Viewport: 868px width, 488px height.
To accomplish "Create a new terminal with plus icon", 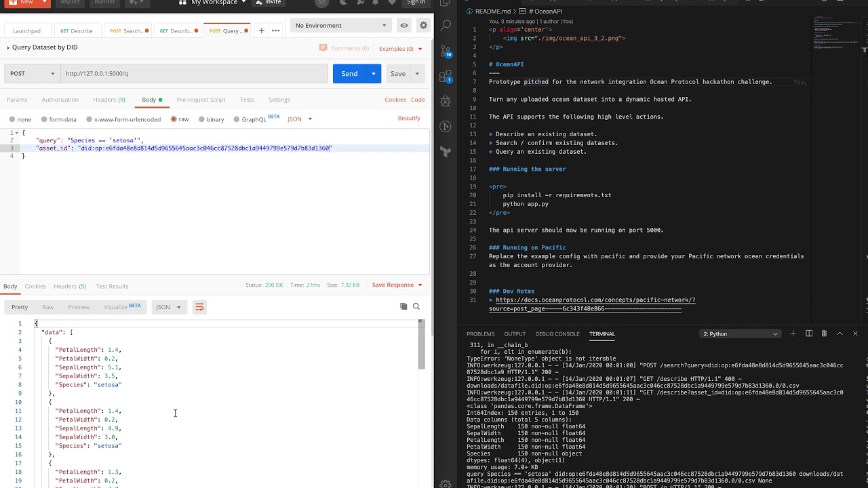I will click(793, 333).
